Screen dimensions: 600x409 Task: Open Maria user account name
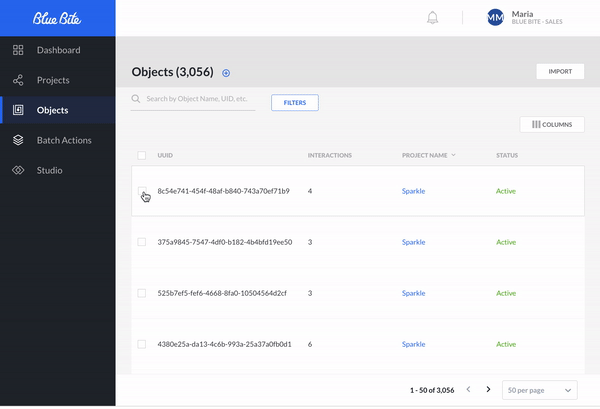pyautogui.click(x=522, y=14)
